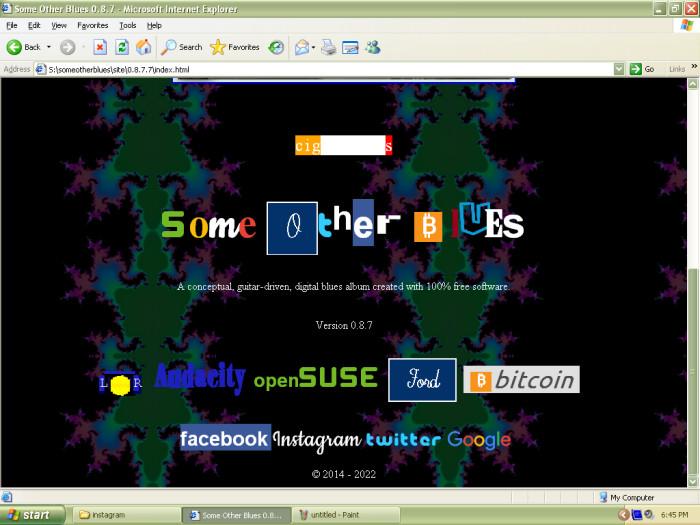Click the Instagram logo link
Viewport: 700px width, 525px height.
pos(317,440)
